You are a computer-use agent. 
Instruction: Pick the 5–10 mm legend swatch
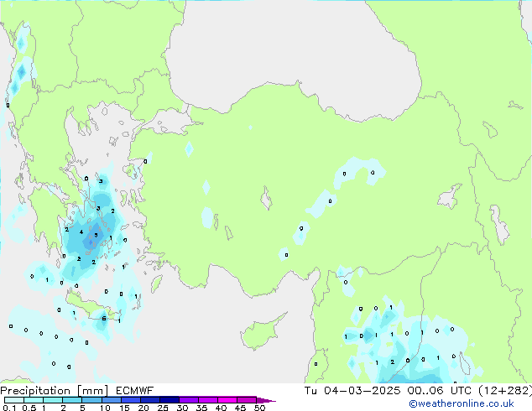click(x=91, y=400)
